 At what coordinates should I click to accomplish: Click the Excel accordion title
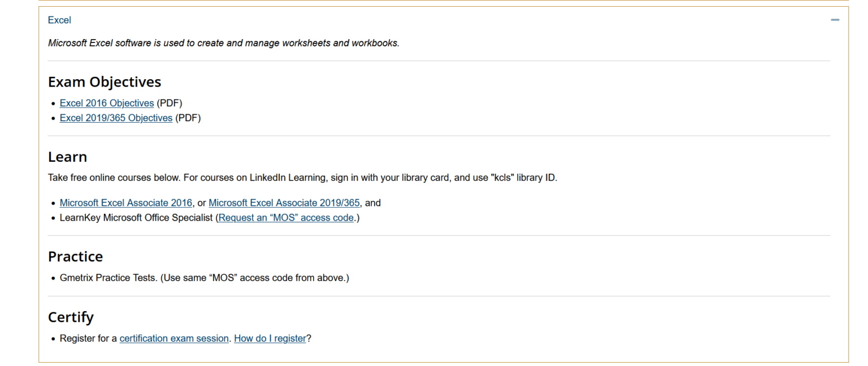(x=59, y=20)
